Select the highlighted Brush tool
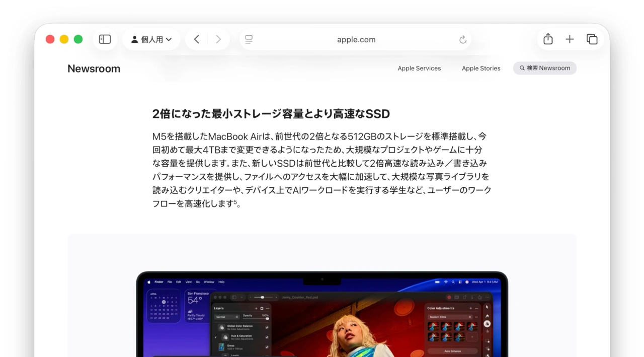The image size is (644, 357). [487, 324]
